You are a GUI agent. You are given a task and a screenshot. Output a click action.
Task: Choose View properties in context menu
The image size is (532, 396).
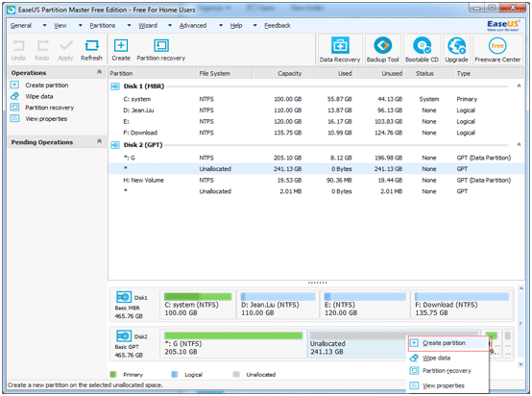click(448, 385)
